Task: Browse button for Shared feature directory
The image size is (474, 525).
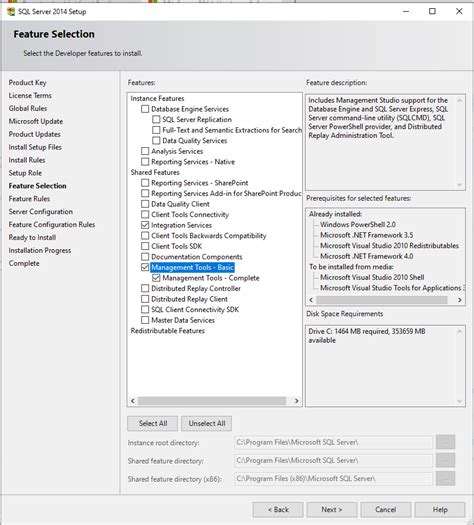Action: (x=445, y=461)
